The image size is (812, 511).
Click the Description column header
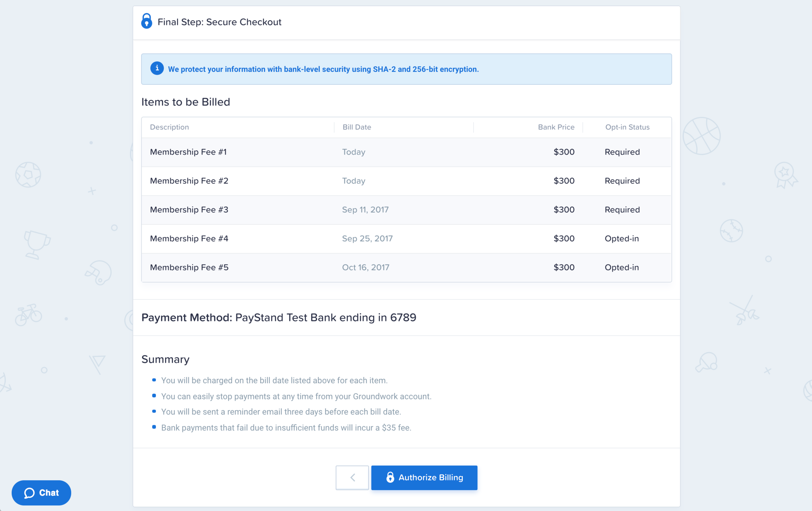click(169, 127)
